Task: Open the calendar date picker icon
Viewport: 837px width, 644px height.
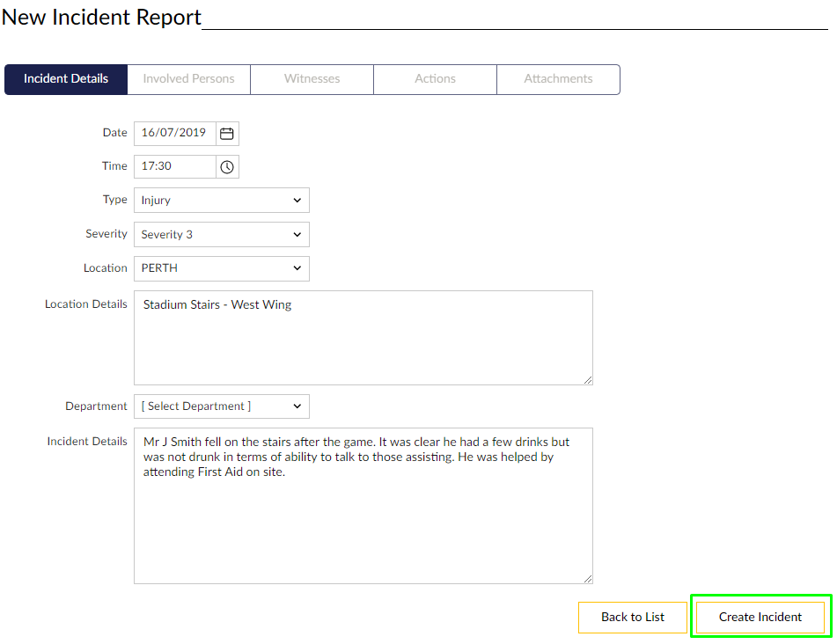Action: point(227,134)
